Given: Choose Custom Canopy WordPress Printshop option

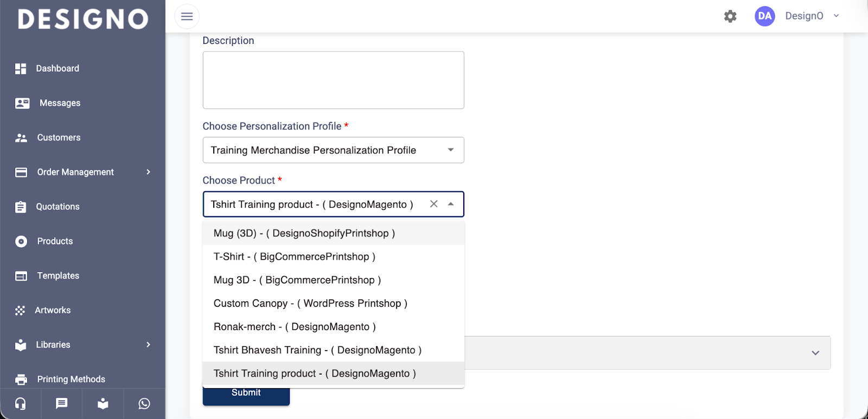Looking at the screenshot, I should pyautogui.click(x=310, y=304).
